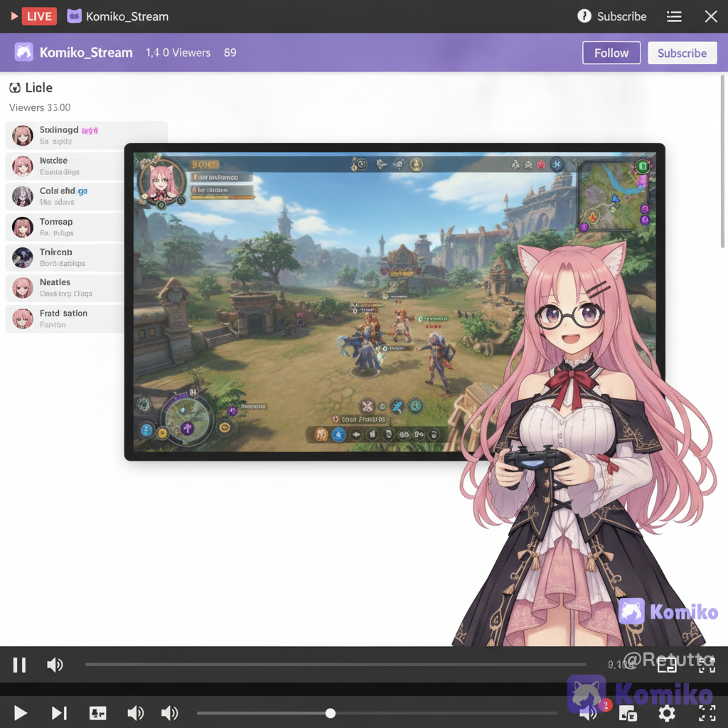Open stream settings with the gear icon
This screenshot has height=728, width=728.
tap(667, 713)
